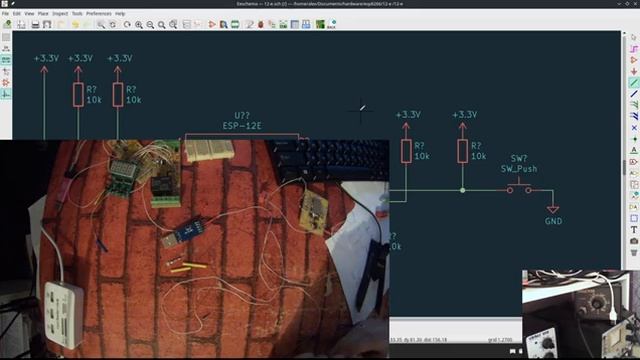Select the Highlight Net tool

tap(634, 49)
